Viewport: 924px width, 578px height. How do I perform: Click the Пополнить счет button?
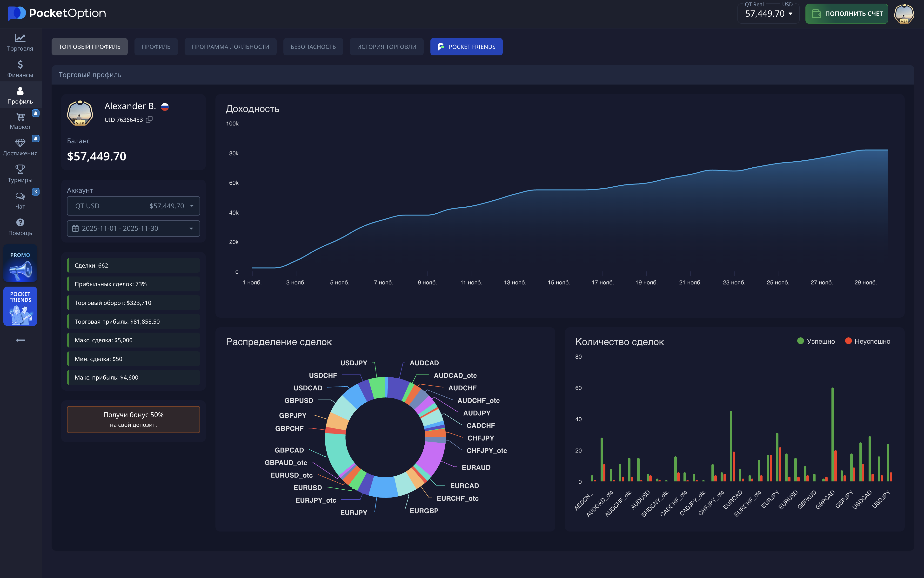(846, 14)
